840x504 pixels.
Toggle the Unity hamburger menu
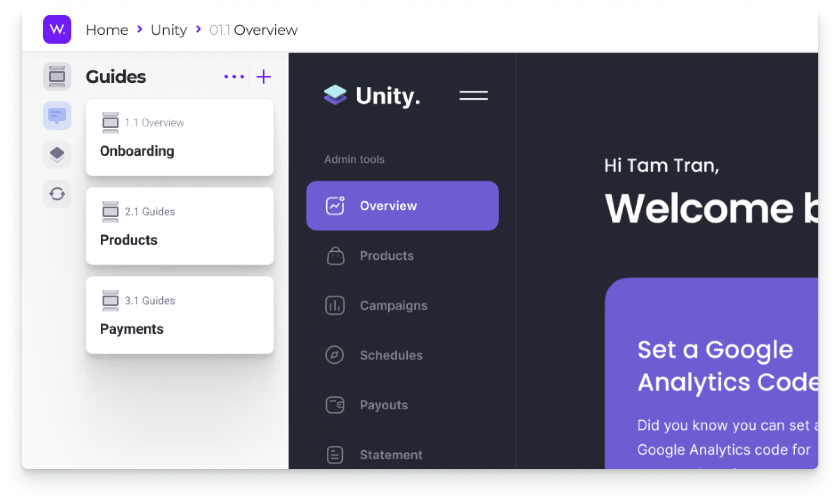[473, 95]
